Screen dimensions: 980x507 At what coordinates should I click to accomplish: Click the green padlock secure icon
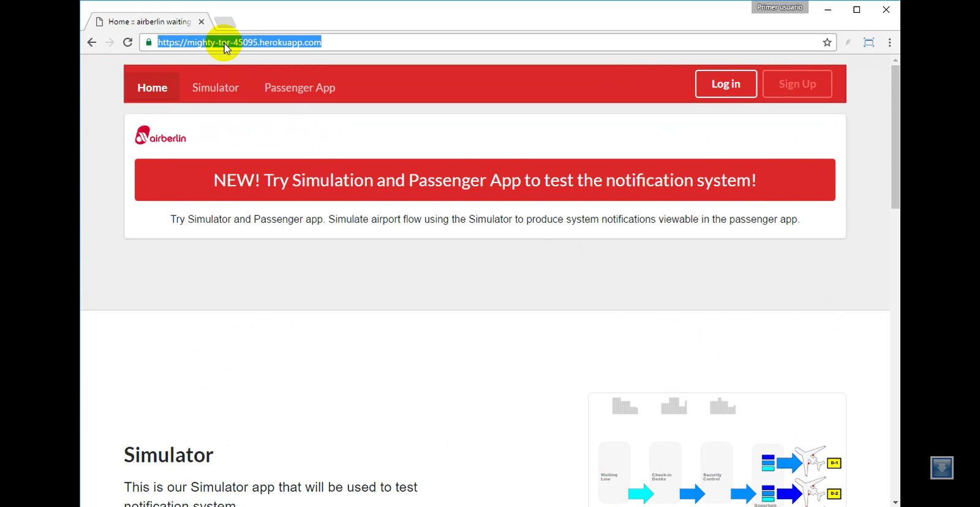[149, 42]
